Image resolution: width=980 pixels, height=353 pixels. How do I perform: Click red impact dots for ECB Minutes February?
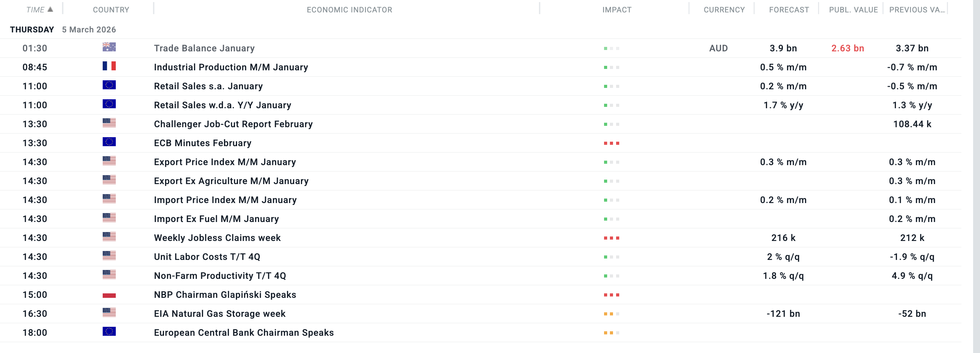tap(611, 143)
